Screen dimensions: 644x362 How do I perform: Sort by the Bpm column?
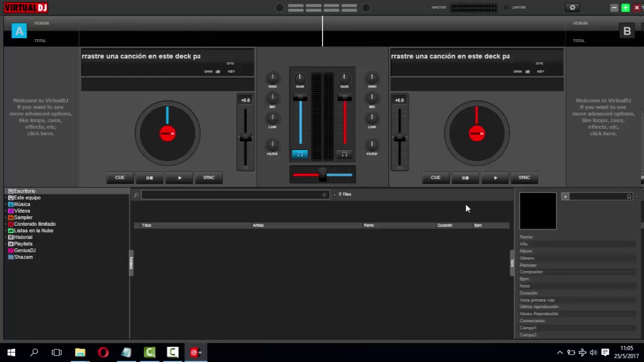[x=491, y=225]
